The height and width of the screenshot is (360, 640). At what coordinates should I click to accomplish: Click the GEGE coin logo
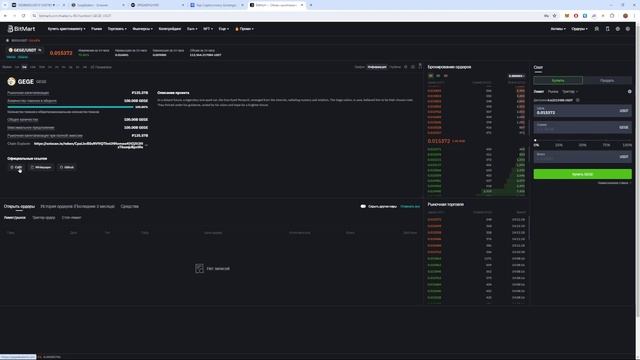tap(11, 82)
